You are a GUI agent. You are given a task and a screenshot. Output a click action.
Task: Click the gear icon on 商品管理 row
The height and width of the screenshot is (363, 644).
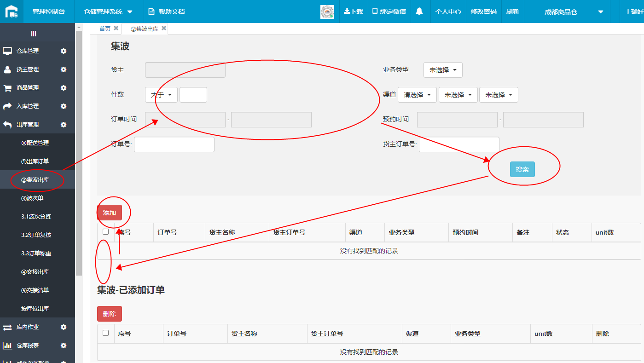64,88
